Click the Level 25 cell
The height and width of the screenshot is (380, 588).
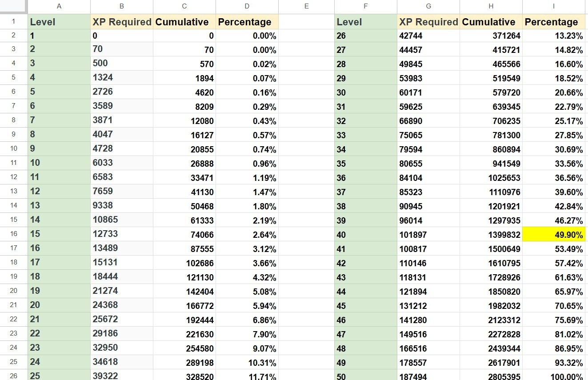tap(59, 375)
